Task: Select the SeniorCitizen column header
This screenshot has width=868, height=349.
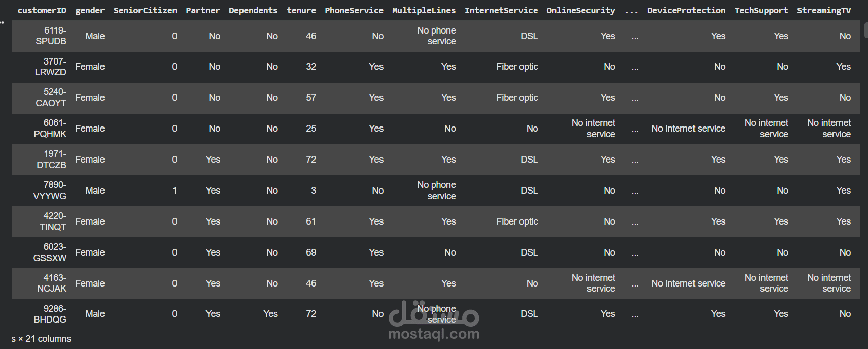Action: pyautogui.click(x=145, y=10)
